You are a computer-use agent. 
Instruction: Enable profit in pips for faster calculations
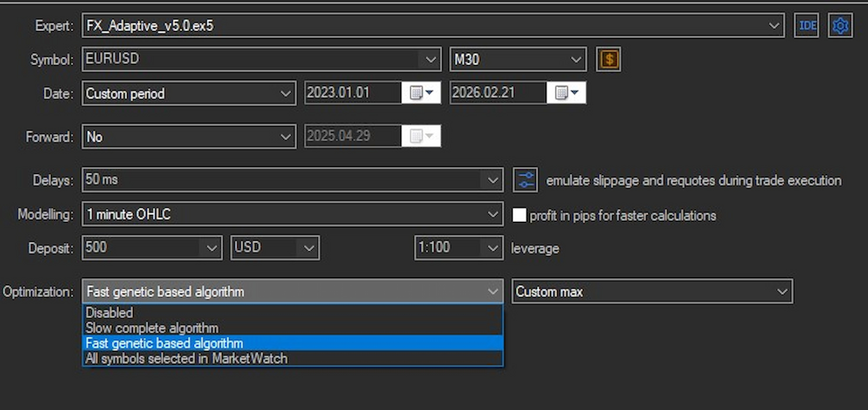click(519, 215)
